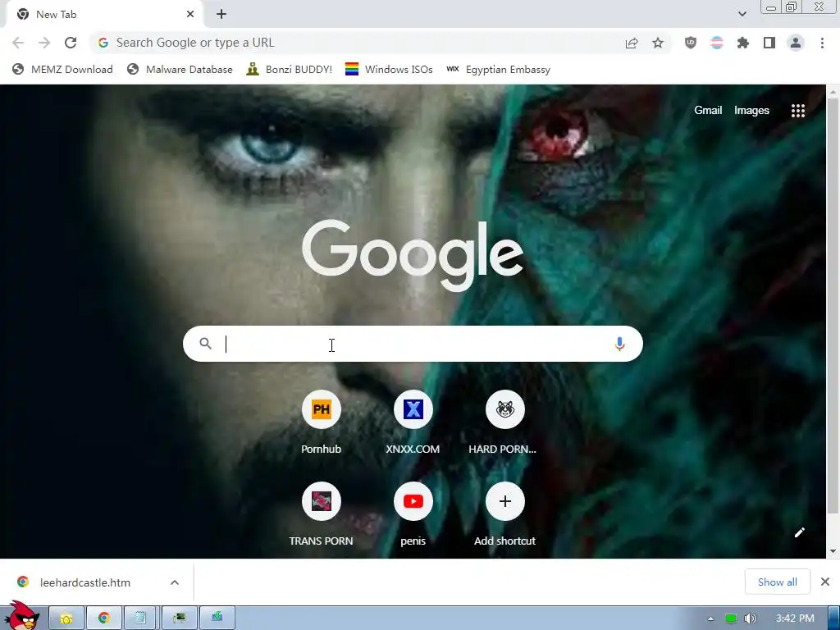The image size is (840, 630).
Task: Open the tab search chevron
Action: [742, 14]
